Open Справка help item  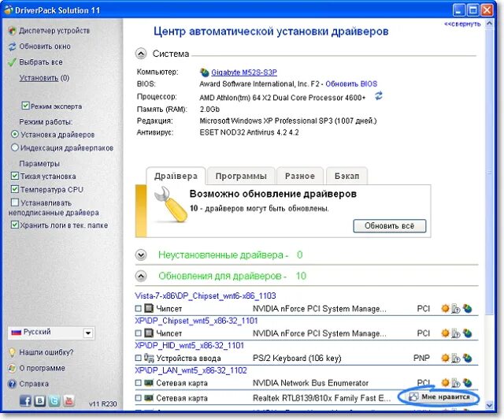click(x=28, y=384)
